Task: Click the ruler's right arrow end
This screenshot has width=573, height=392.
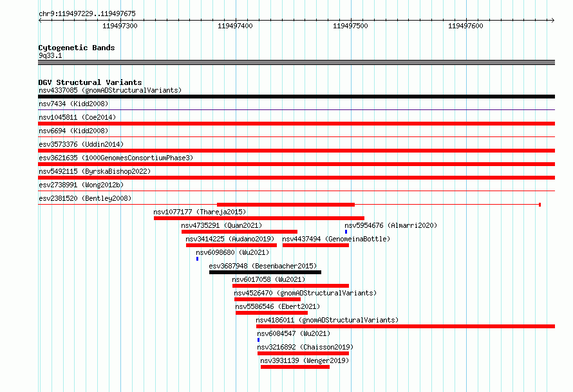Action: point(553,20)
